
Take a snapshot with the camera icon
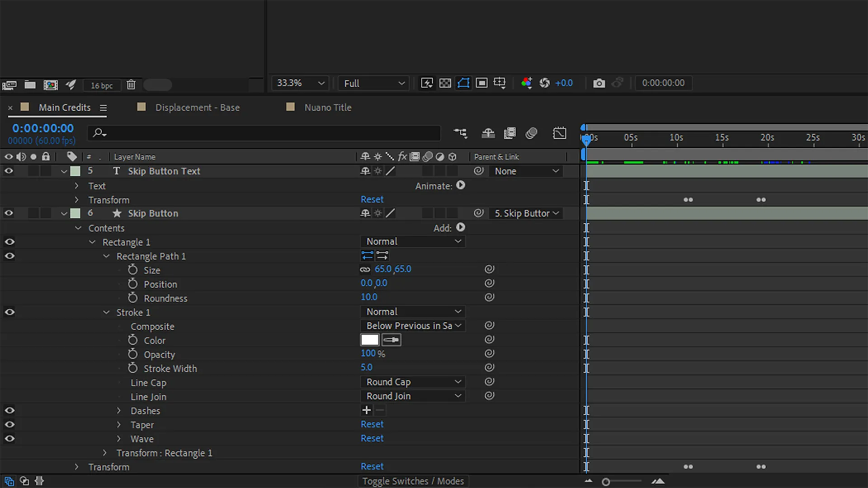point(599,83)
